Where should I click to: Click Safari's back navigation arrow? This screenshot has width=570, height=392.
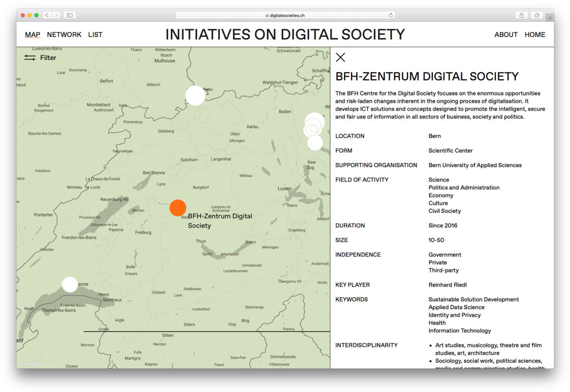(x=47, y=15)
